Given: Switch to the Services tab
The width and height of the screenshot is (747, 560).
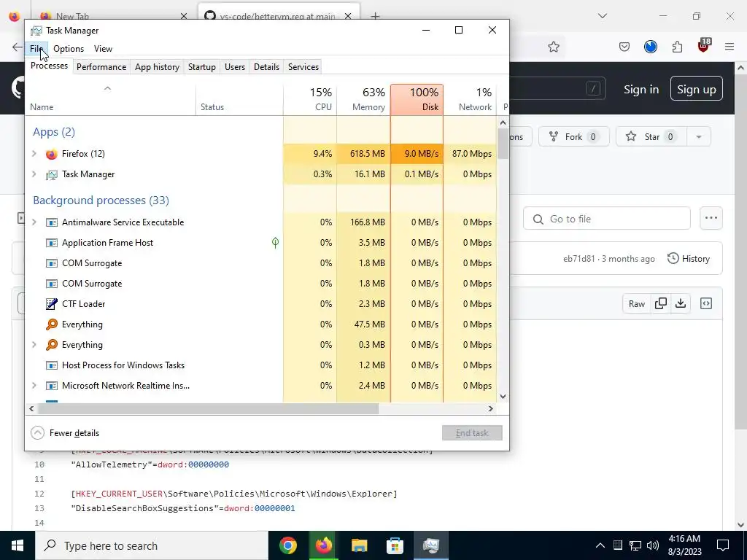Looking at the screenshot, I should pos(303,67).
